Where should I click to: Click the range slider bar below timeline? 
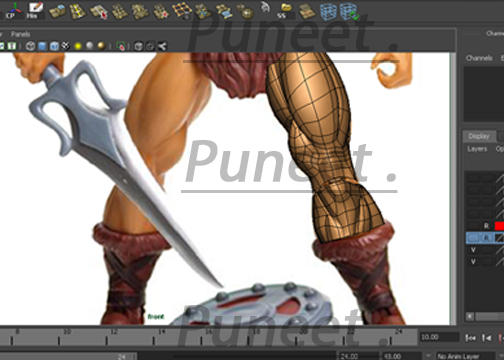[67, 356]
